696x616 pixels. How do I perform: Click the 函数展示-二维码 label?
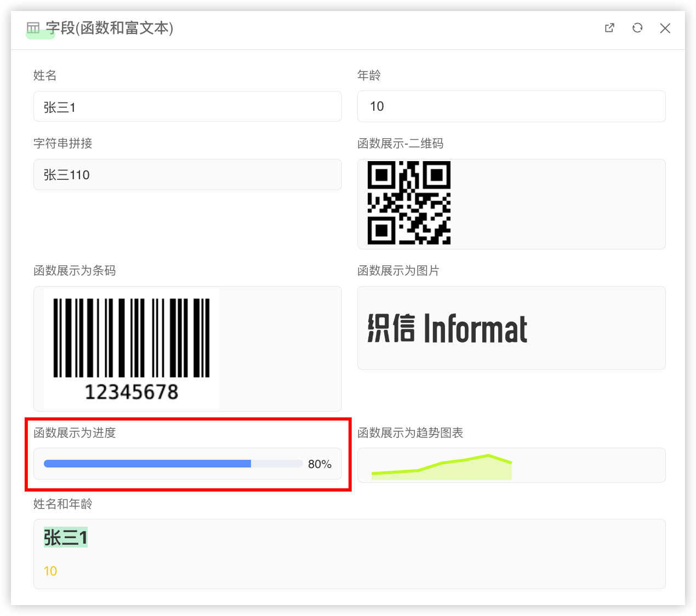(x=400, y=144)
